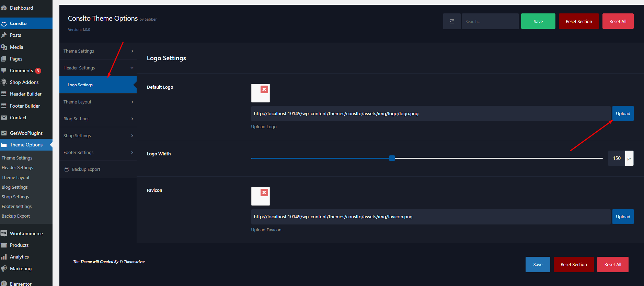
Task: Remove the Favicon image with the red X
Action: click(264, 192)
